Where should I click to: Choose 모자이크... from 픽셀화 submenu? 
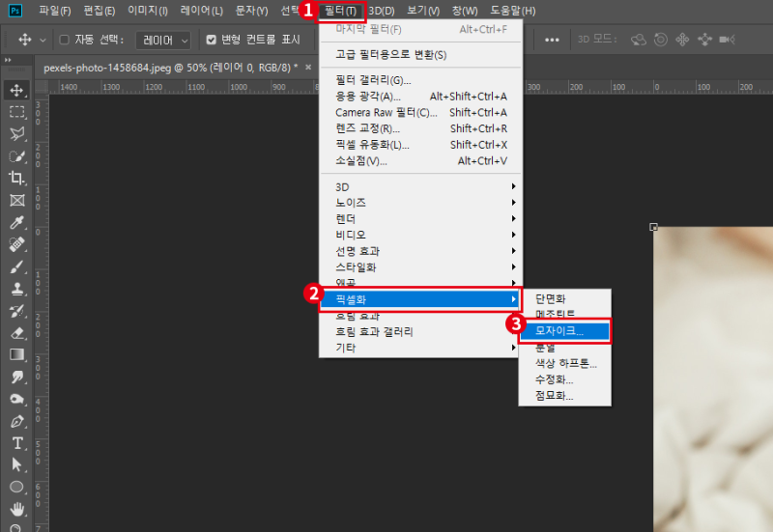pyautogui.click(x=565, y=331)
